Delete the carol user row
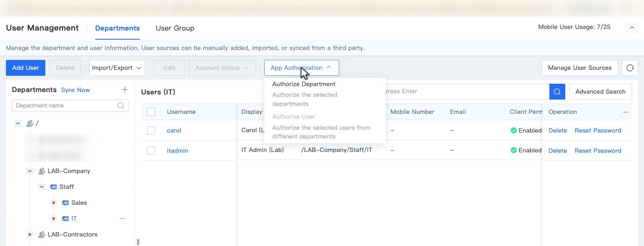The height and width of the screenshot is (246, 644). (x=557, y=131)
